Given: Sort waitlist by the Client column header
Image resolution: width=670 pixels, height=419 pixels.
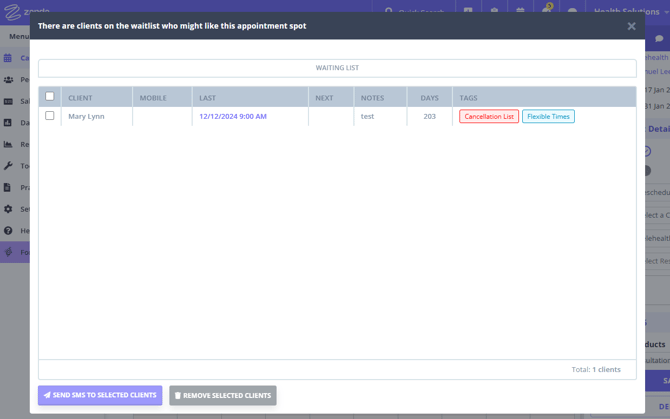Looking at the screenshot, I should click(x=81, y=98).
